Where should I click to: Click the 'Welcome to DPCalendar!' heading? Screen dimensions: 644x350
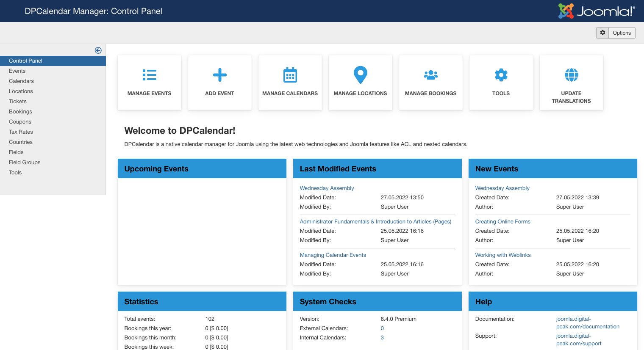(x=180, y=131)
